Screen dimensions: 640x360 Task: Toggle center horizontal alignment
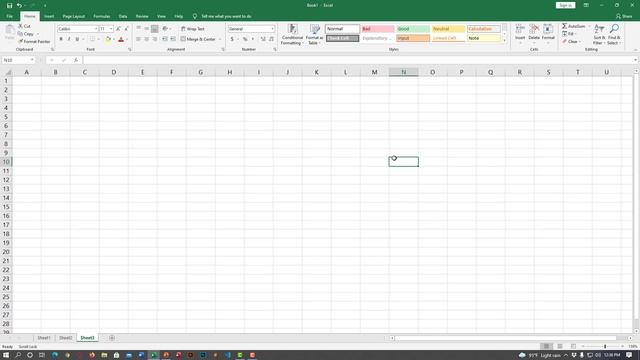[147, 39]
